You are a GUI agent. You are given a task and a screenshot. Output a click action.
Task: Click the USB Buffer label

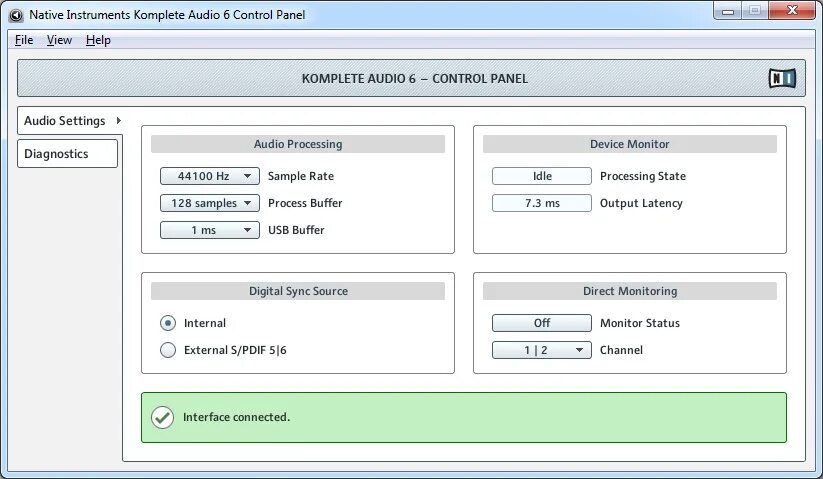pyautogui.click(x=296, y=230)
